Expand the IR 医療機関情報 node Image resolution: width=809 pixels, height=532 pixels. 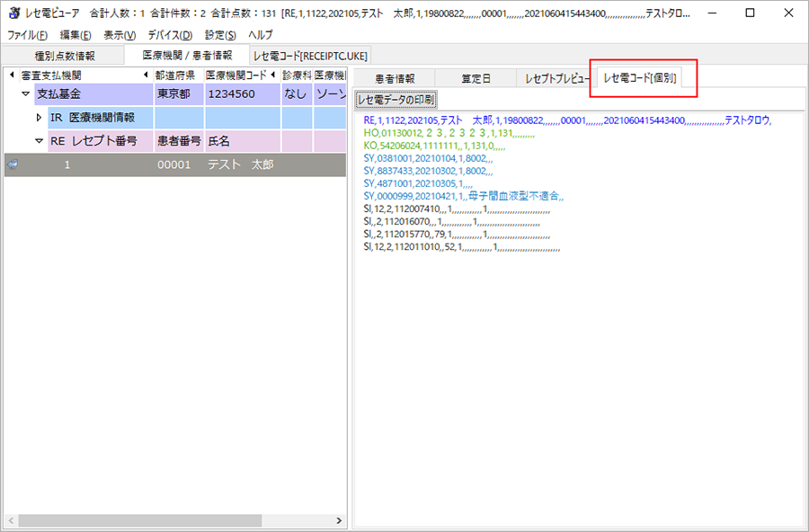tap(39, 118)
